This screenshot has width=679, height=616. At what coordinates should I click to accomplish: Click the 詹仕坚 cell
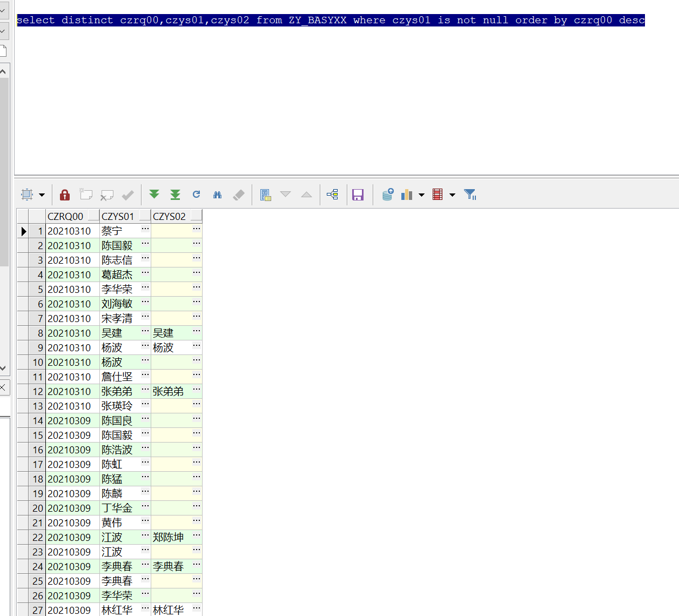(x=125, y=377)
